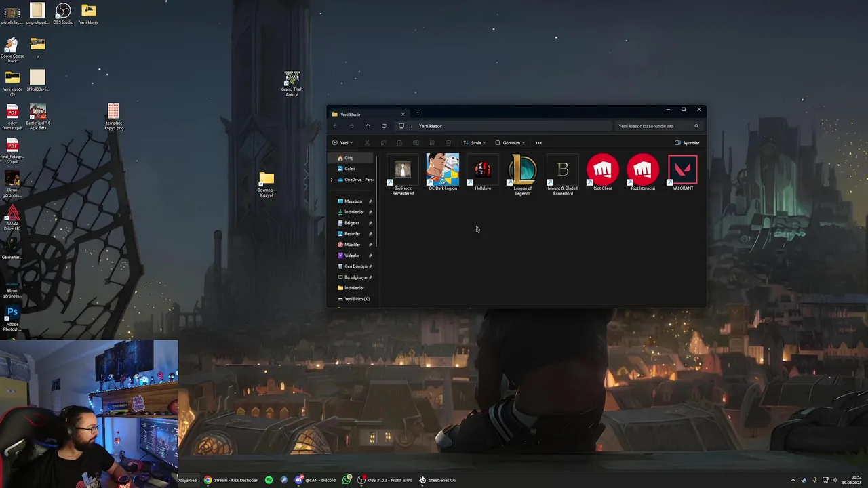Open the Yeni dropdown menu
Viewport: 868px width, 488px height.
pyautogui.click(x=342, y=143)
